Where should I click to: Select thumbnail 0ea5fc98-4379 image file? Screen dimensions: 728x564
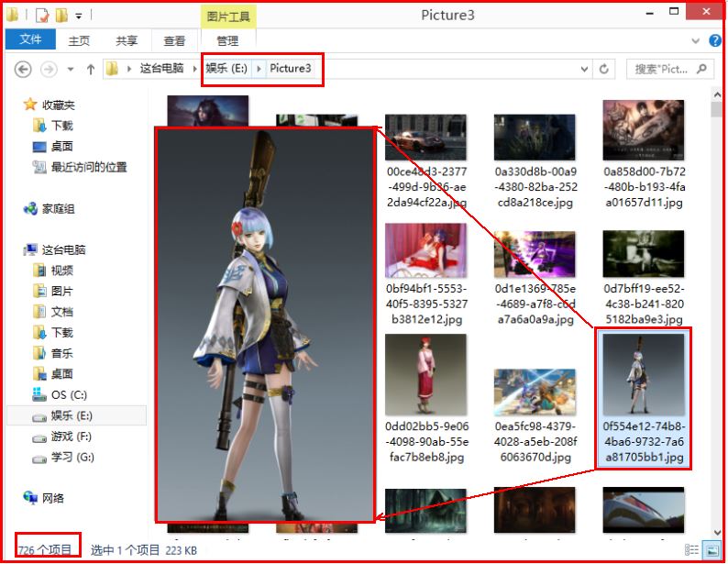click(535, 393)
